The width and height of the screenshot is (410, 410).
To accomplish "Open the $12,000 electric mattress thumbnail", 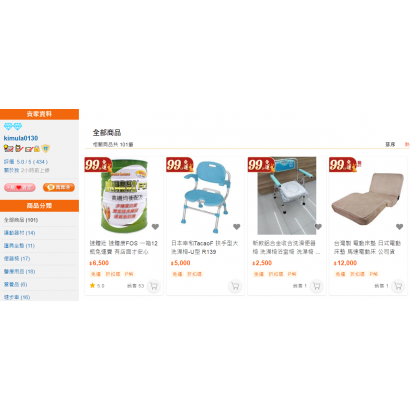I will pyautogui.click(x=368, y=196).
